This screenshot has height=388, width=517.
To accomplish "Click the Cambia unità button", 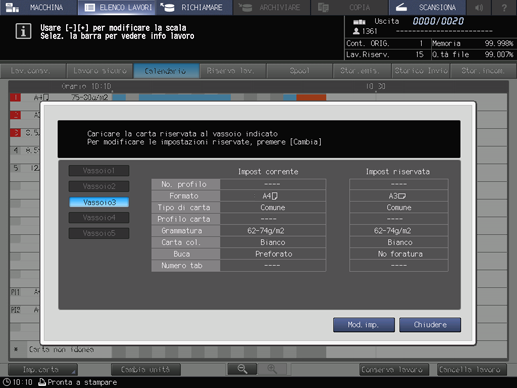I will coord(146,370).
